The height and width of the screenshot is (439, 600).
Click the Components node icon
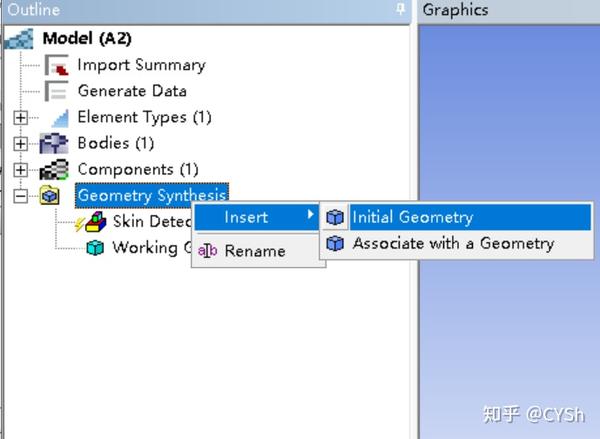(x=54, y=170)
